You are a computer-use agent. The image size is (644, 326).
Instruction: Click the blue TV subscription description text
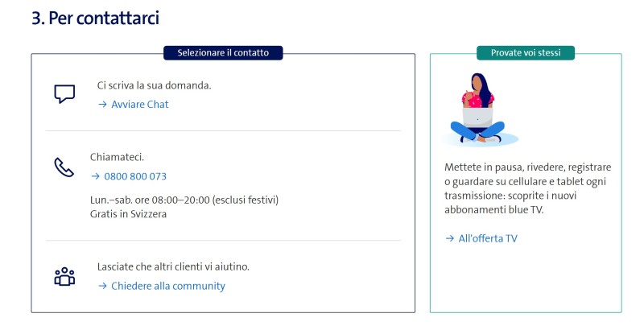pos(527,188)
